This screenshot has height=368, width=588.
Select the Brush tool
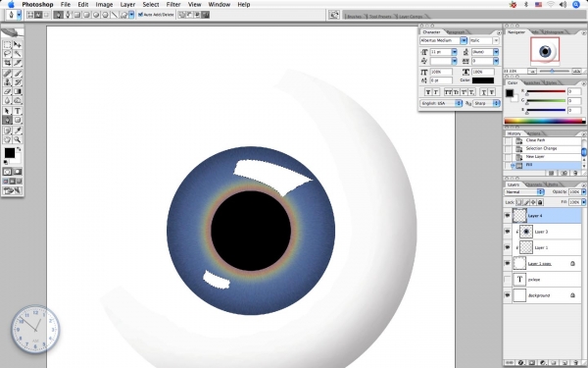[x=18, y=74]
